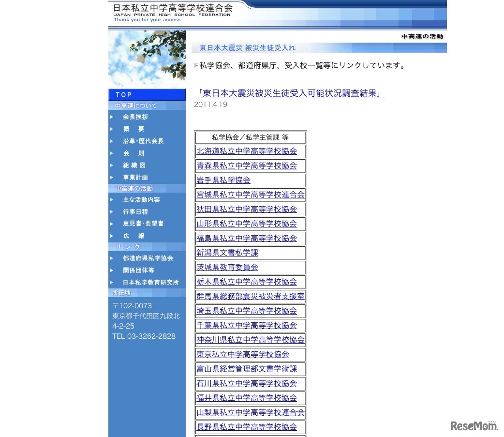Click the 東日本大震災 被災生徒受入れ heading

point(247,48)
